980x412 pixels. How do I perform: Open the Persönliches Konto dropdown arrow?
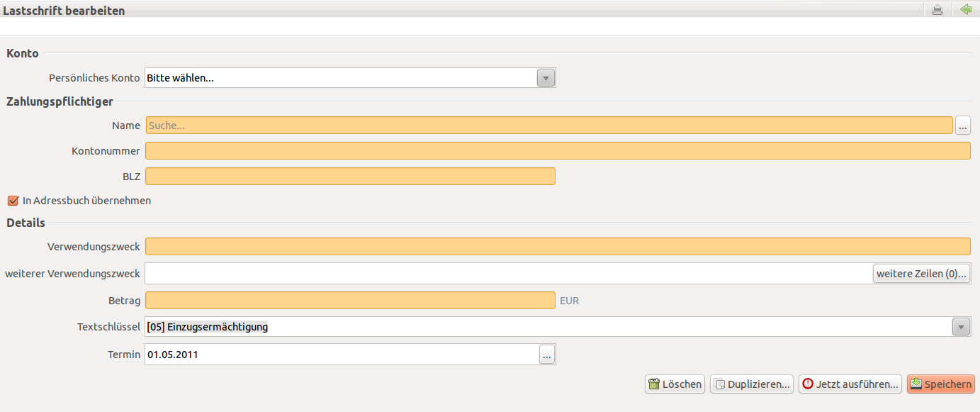pyautogui.click(x=546, y=78)
